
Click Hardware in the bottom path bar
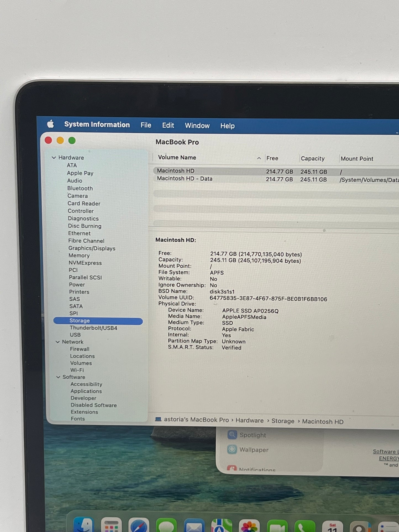(x=250, y=420)
